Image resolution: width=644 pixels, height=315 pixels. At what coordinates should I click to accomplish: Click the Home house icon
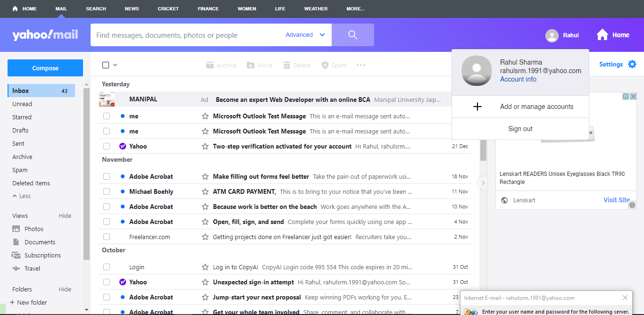pos(602,35)
